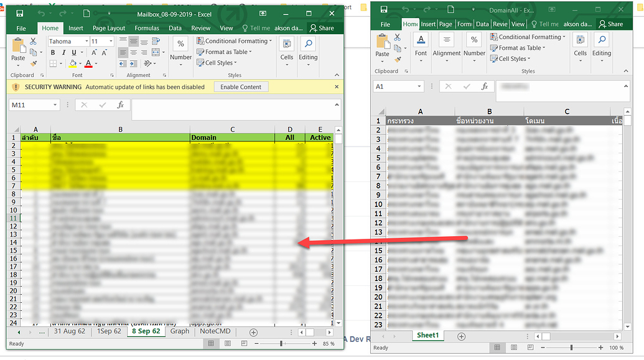Switch to the Data ribbon tab
This screenshot has width=644, height=360.
click(175, 27)
